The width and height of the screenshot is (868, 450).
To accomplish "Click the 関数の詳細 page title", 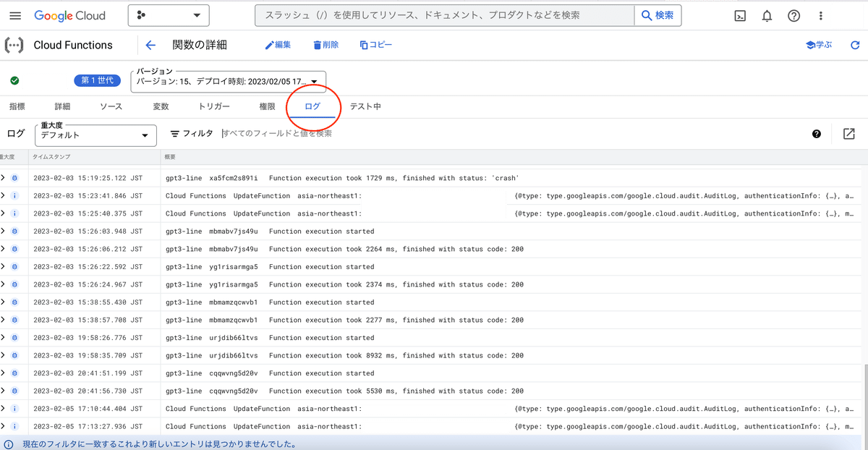I will click(x=200, y=45).
